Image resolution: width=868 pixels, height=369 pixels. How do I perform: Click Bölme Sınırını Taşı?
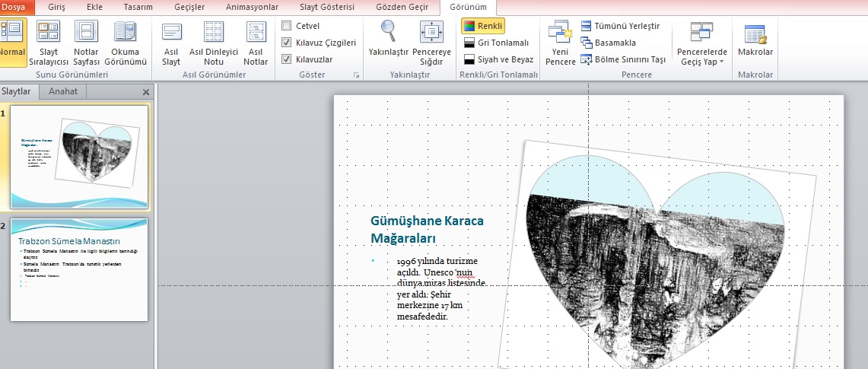[x=623, y=59]
